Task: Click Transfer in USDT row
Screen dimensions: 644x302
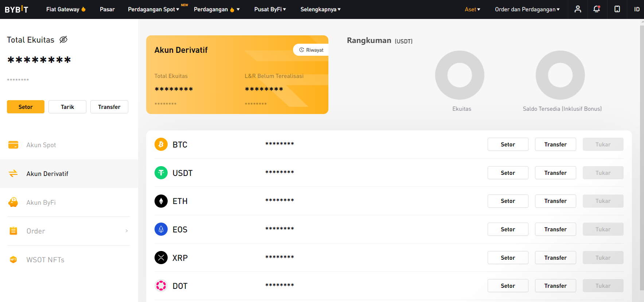Action: pos(555,173)
